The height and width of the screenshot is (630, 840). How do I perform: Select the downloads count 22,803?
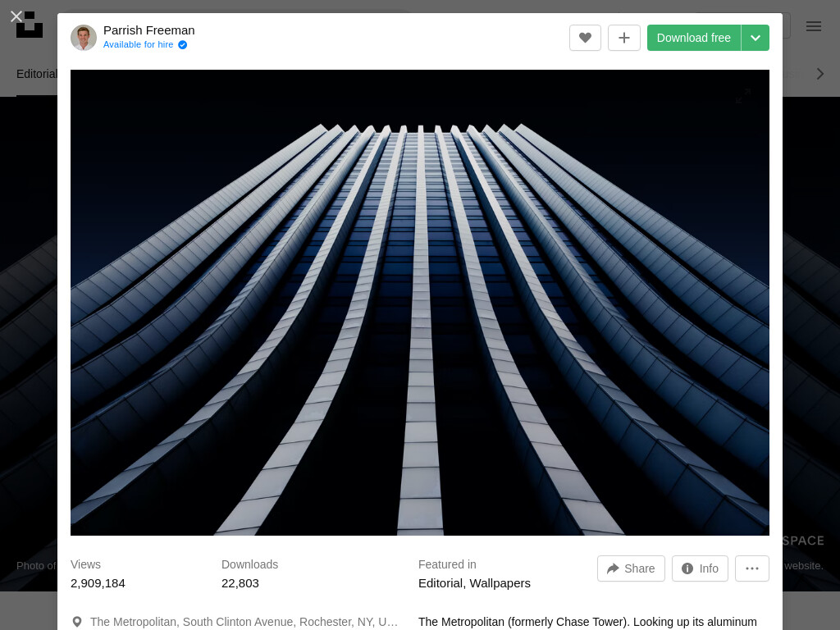tap(240, 583)
